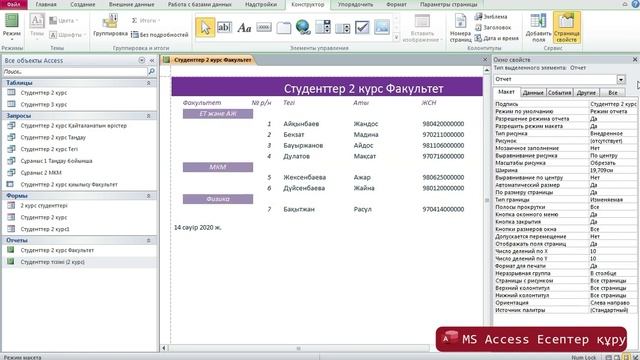Click the report horizontal scrollbar

coord(299,348)
